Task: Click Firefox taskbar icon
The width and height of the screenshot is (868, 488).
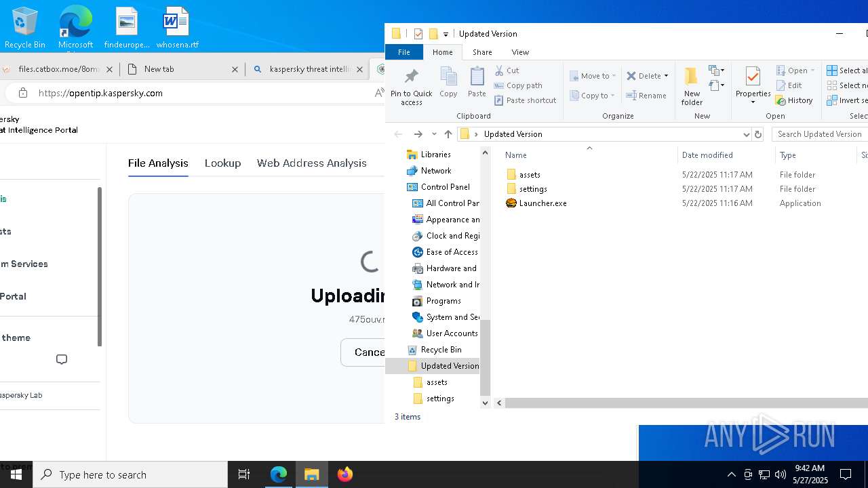Action: (345, 474)
